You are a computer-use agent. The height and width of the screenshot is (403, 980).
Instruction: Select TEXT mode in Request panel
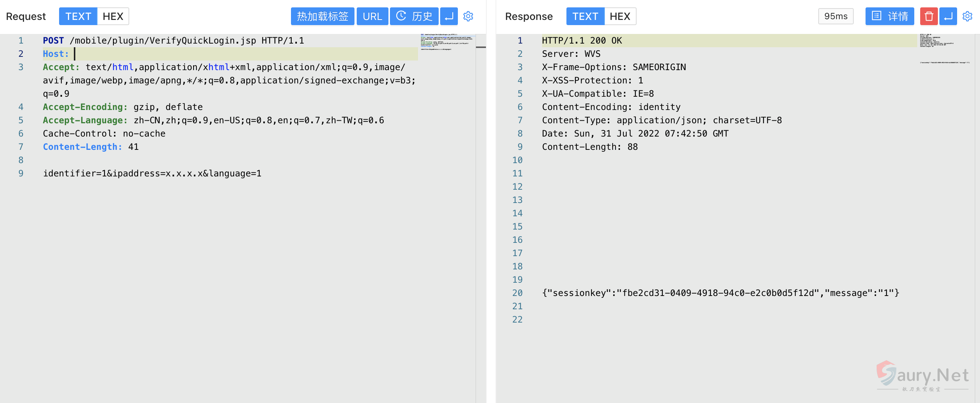tap(78, 16)
